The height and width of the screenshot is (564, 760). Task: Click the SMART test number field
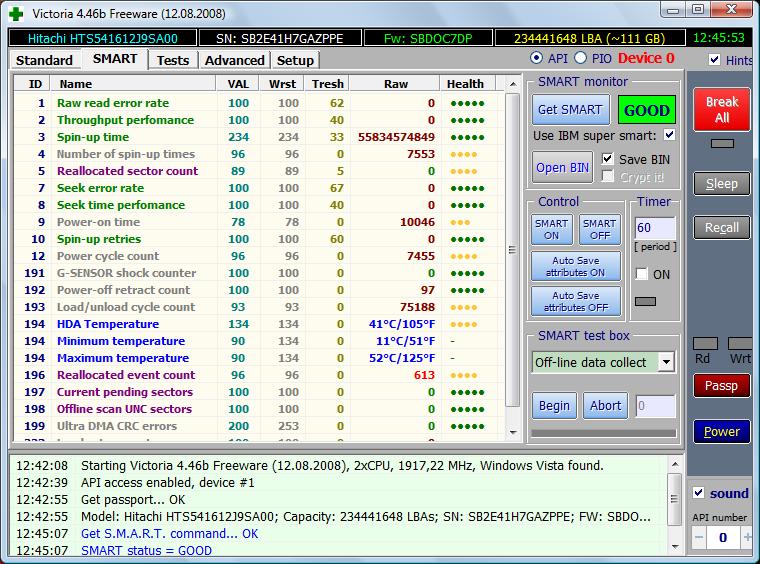coord(655,406)
